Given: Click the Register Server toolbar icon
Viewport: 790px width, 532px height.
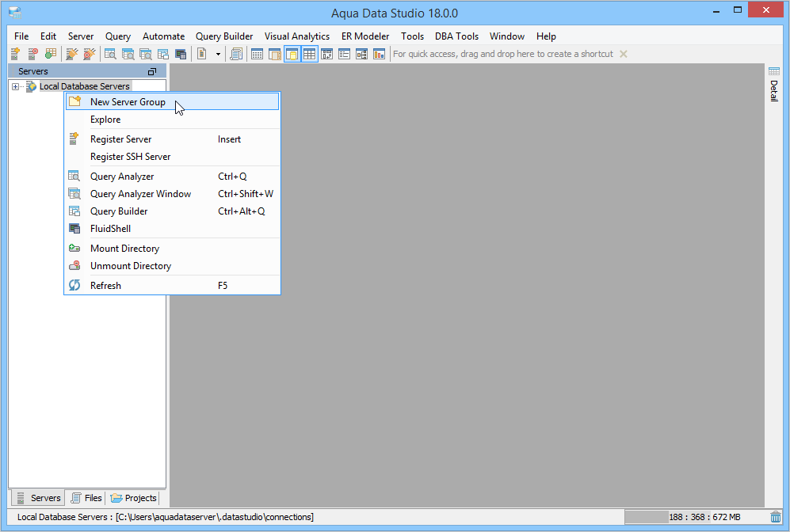Looking at the screenshot, I should click(15, 54).
